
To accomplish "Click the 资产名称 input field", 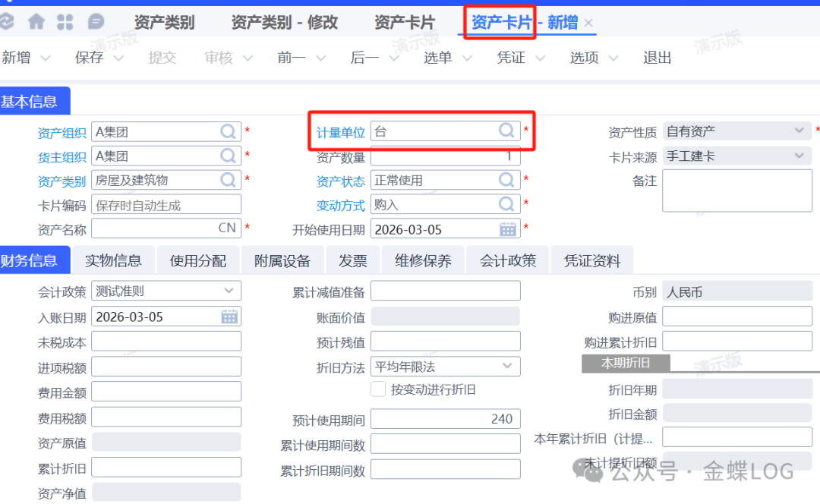I will pos(152,228).
